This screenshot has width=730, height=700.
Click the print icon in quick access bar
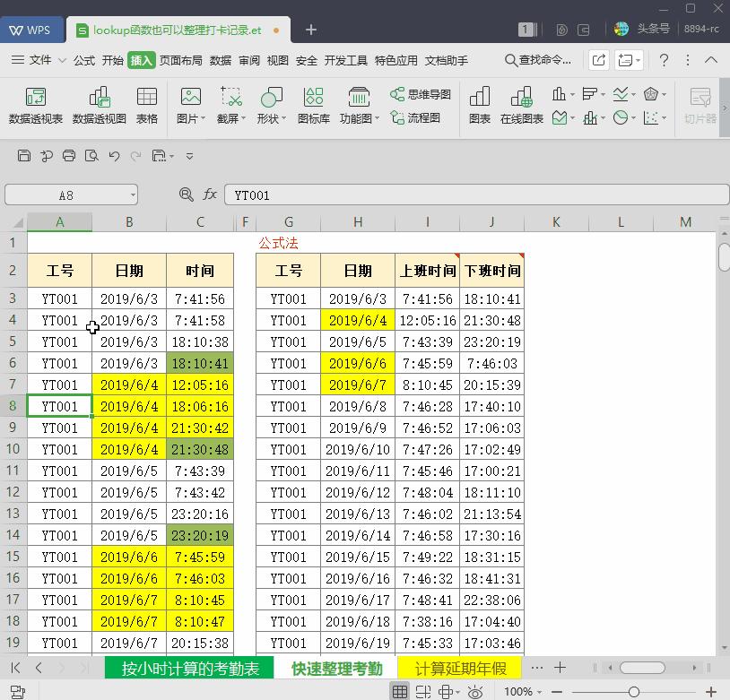point(69,156)
